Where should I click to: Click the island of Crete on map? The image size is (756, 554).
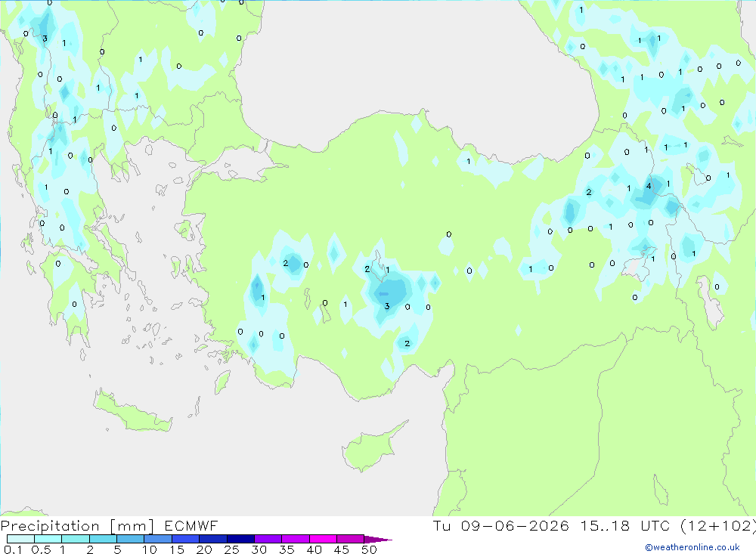[x=131, y=413]
